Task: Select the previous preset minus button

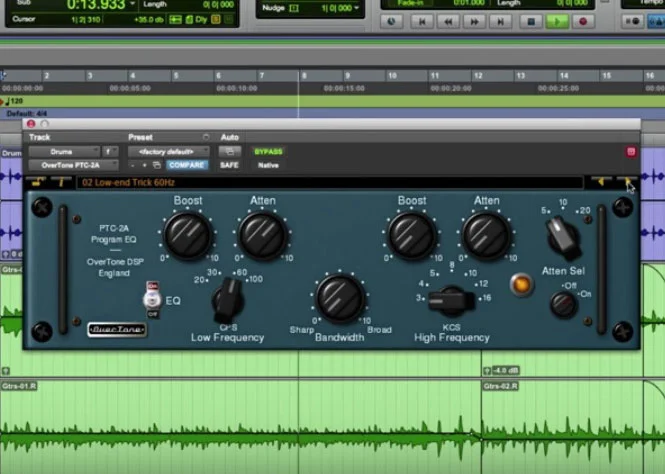Action: coord(133,165)
